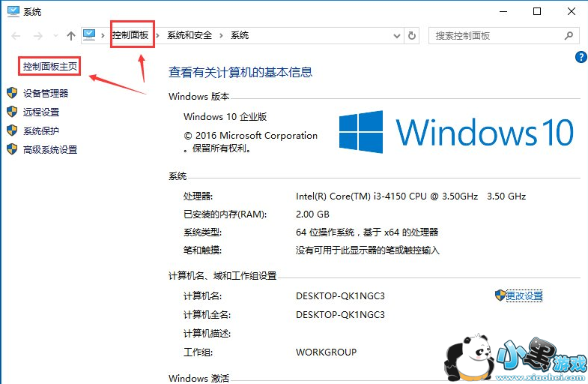
Task: Click shield icon beside 设备管理器
Action: (13, 93)
